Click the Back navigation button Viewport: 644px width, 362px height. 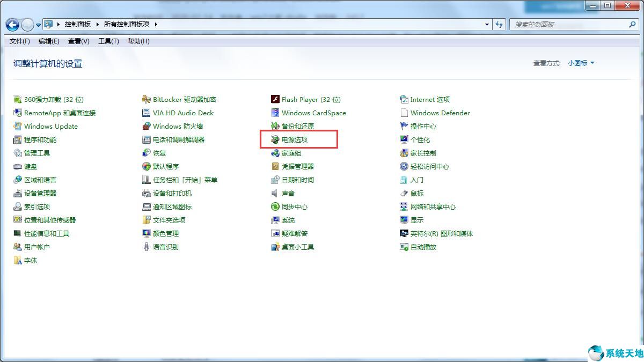click(x=12, y=25)
